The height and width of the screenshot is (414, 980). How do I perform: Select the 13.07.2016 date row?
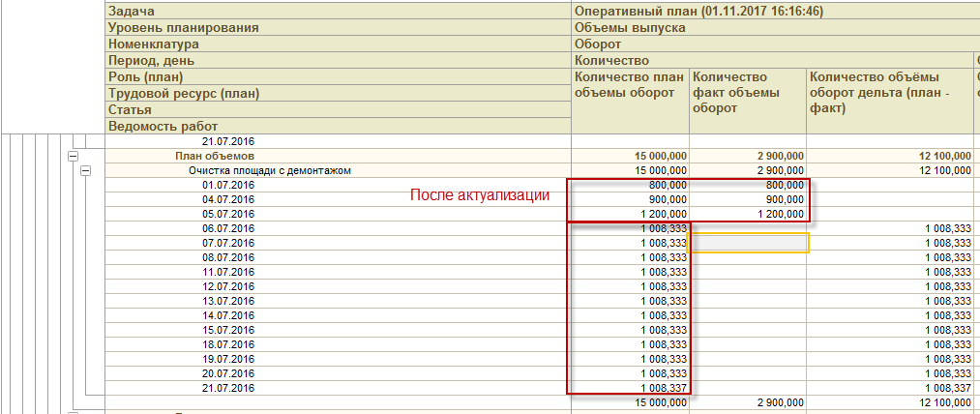point(228,301)
